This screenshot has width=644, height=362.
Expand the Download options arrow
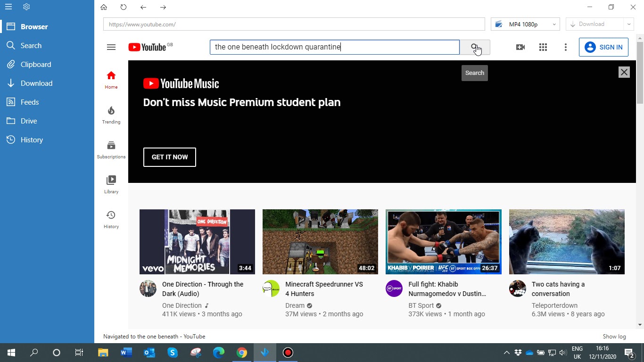pyautogui.click(x=628, y=24)
